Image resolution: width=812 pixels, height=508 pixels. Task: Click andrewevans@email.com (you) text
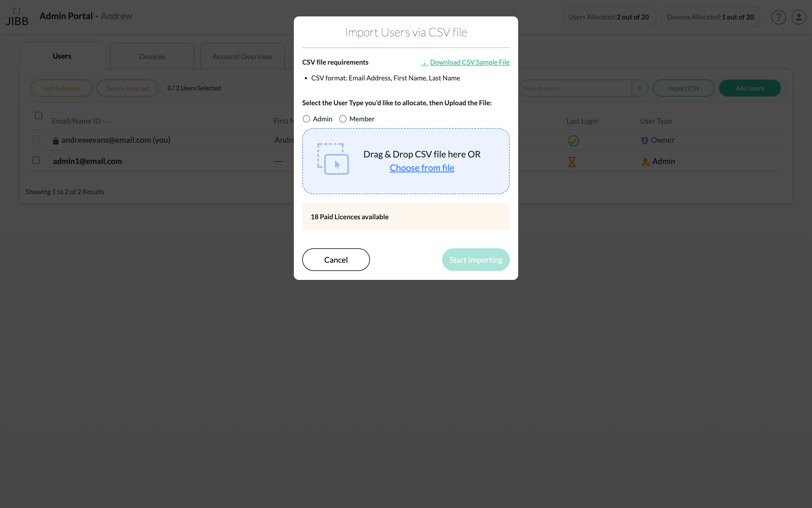[x=116, y=140]
